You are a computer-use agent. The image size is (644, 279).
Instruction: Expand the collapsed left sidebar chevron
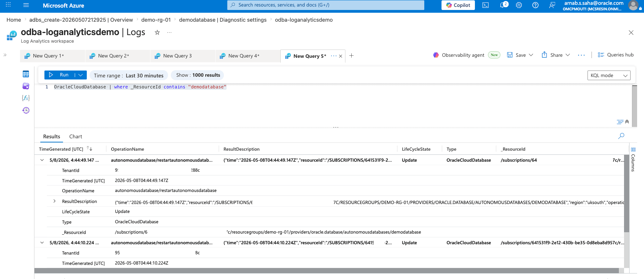coord(5,55)
